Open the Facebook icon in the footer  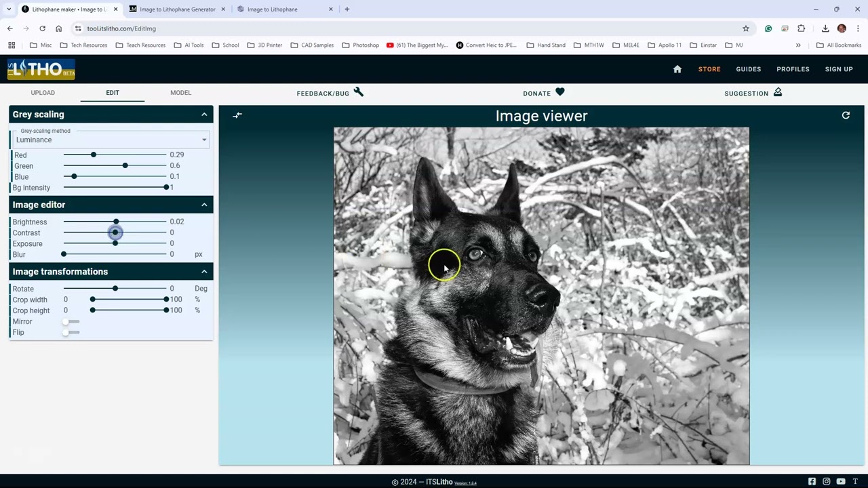pyautogui.click(x=812, y=481)
